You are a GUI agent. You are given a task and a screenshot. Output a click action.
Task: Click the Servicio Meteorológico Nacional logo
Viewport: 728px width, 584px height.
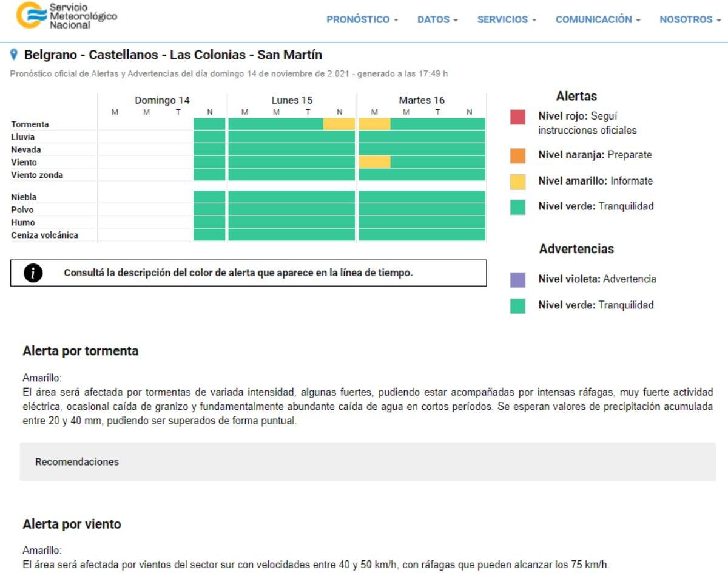point(67,16)
